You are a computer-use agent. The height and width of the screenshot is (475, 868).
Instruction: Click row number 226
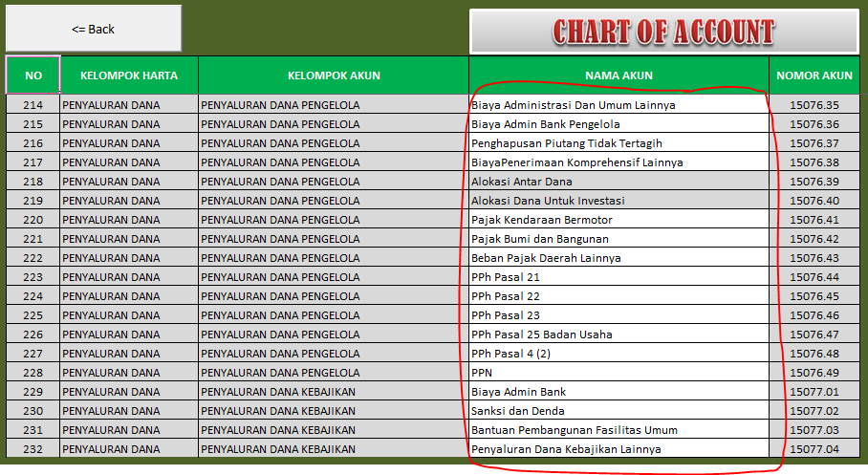[33, 334]
